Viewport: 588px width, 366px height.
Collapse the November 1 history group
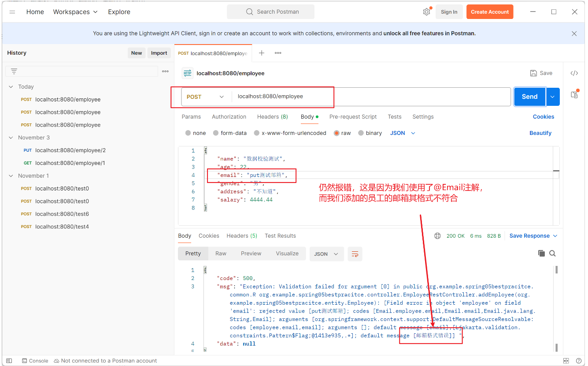(11, 176)
